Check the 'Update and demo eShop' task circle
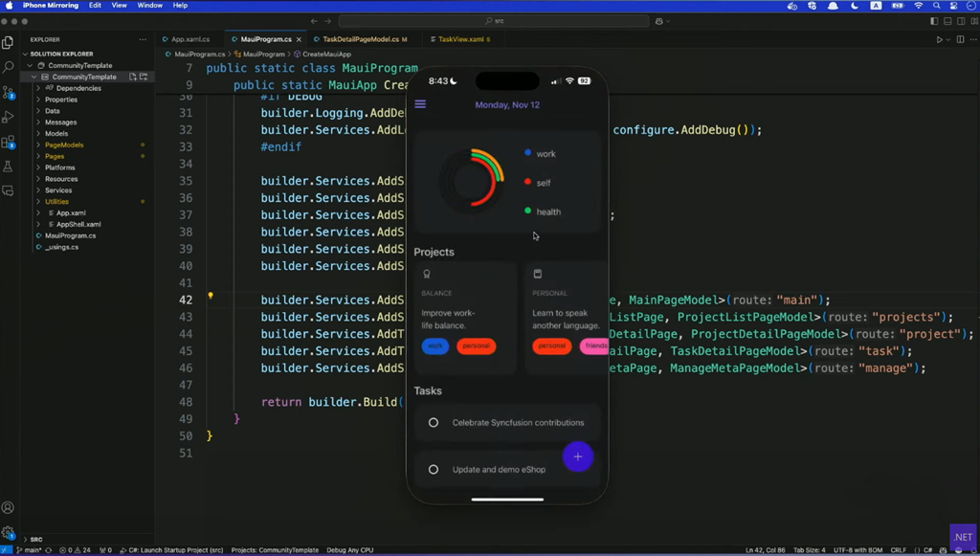980x556 pixels. coord(434,469)
